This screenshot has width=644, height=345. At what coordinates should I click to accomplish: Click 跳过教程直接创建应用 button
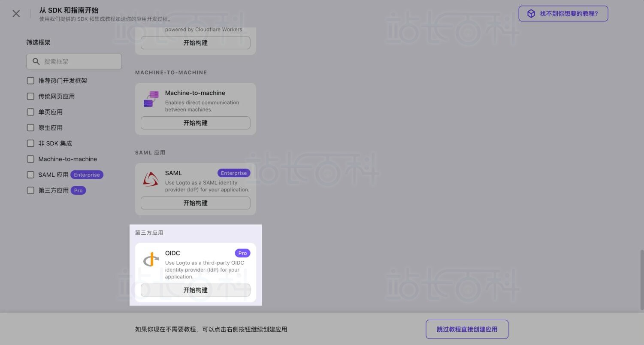467,329
